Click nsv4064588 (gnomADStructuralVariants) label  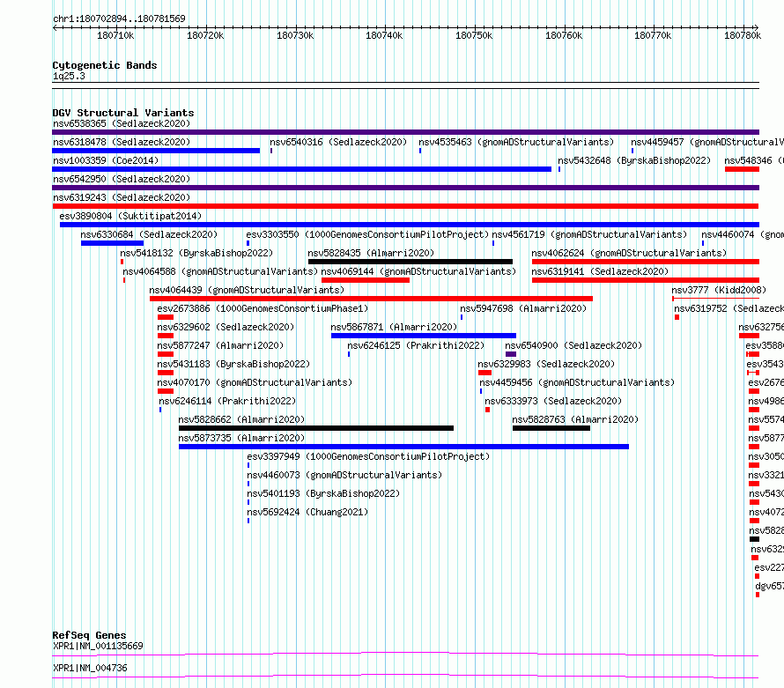coord(220,271)
